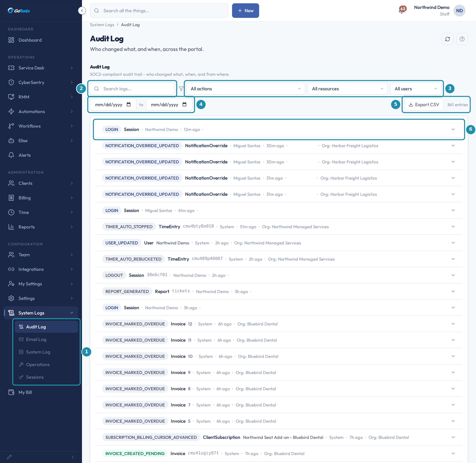
Task: Expand Billing sidebar section
Action: pos(41,198)
